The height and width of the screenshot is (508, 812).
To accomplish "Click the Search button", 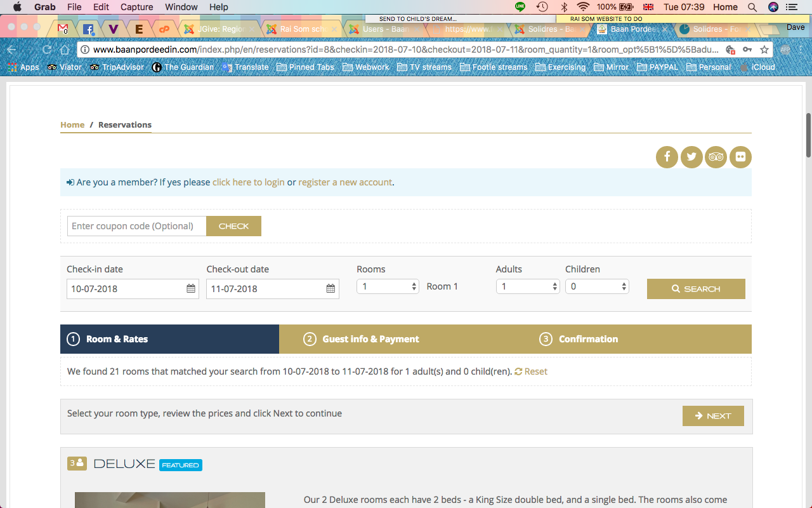I will [x=696, y=289].
